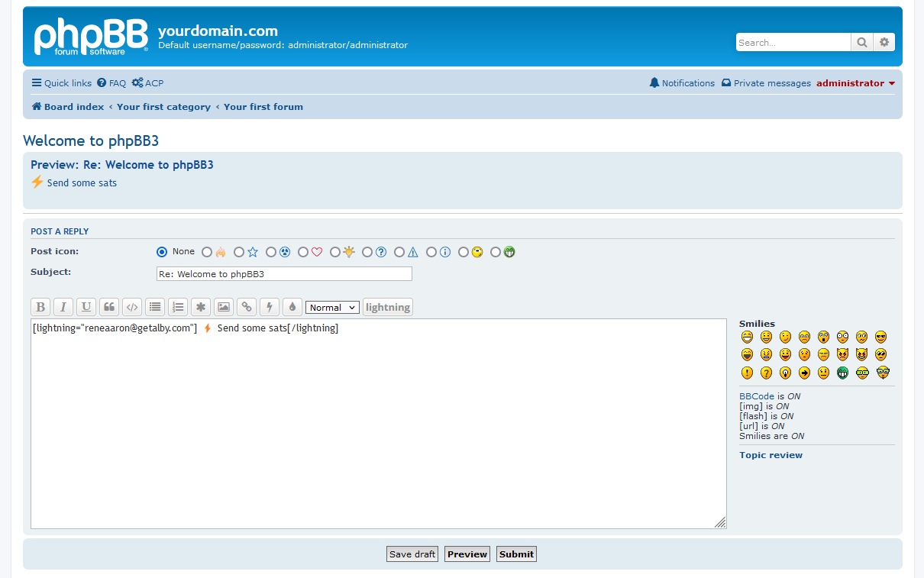The height and width of the screenshot is (578, 924).
Task: Insert the arrow smiley
Action: tap(804, 373)
